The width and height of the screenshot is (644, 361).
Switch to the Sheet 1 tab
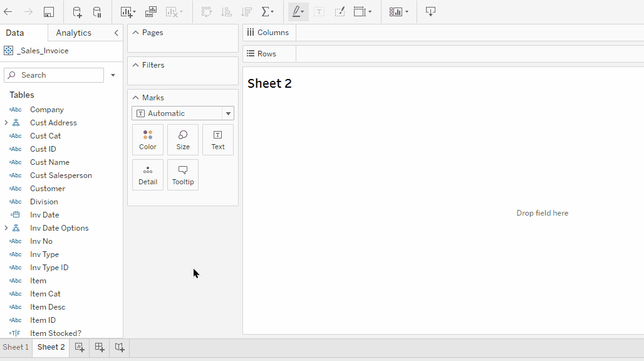coord(16,347)
